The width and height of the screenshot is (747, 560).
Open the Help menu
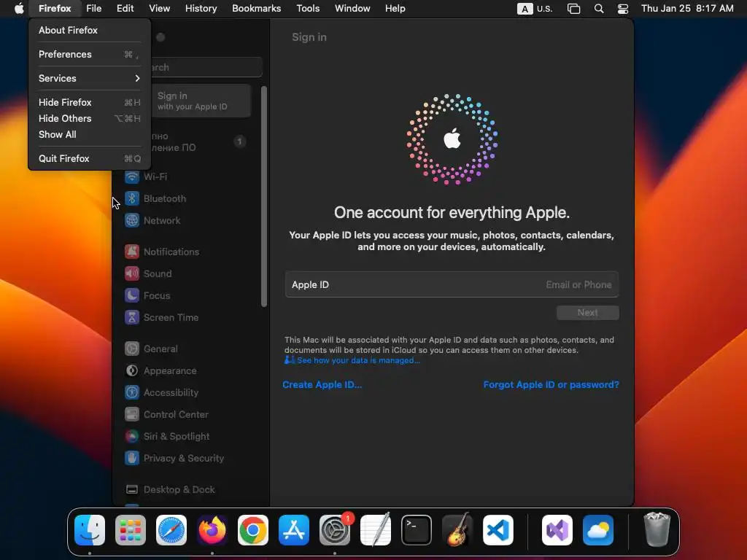[395, 8]
